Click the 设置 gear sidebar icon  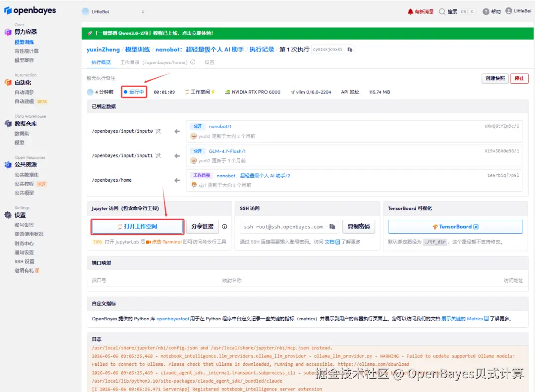(x=8, y=215)
